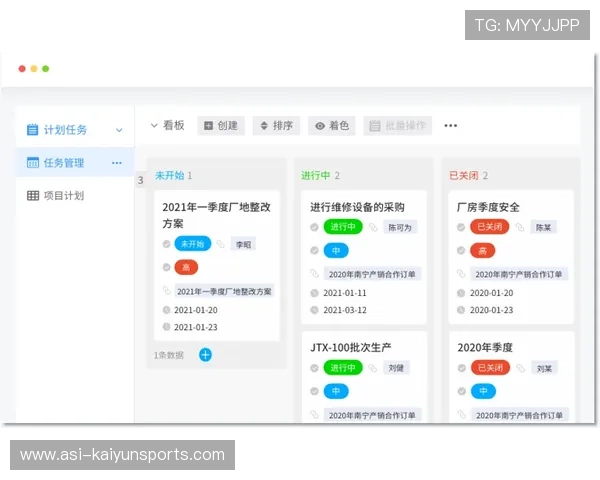This screenshot has width=600, height=480.
Task: Click the blue 中 priority tag on 进行维修设备 card
Action: 336,251
